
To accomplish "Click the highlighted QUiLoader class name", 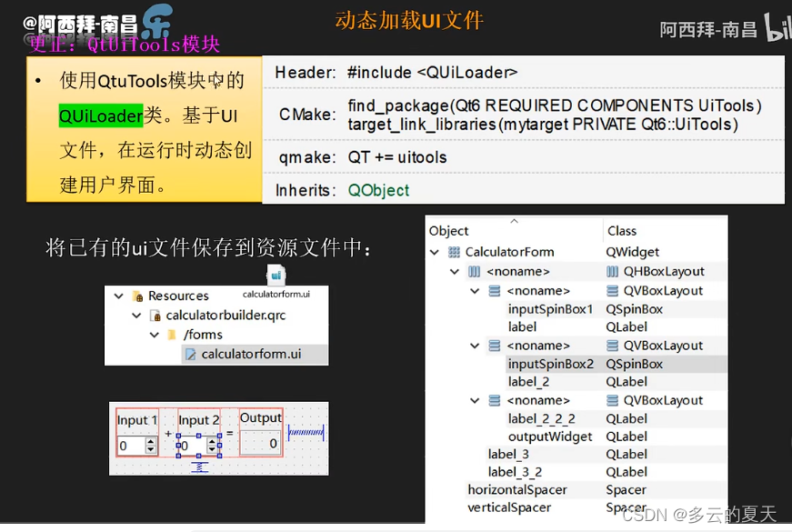I will point(101,116).
